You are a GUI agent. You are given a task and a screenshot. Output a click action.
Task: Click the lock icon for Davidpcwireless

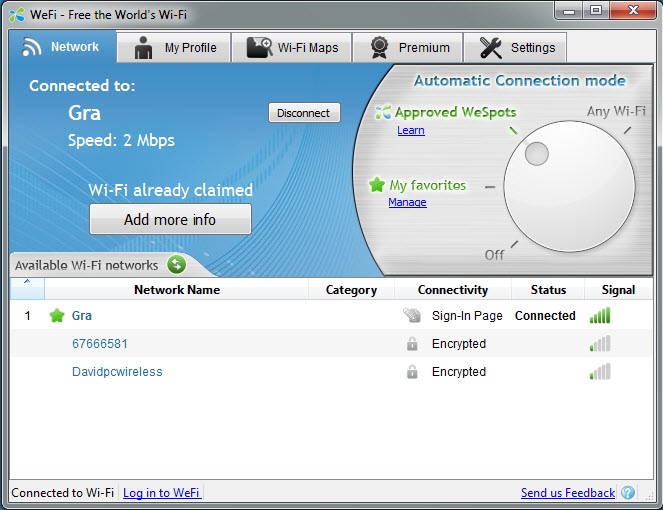[x=412, y=372]
